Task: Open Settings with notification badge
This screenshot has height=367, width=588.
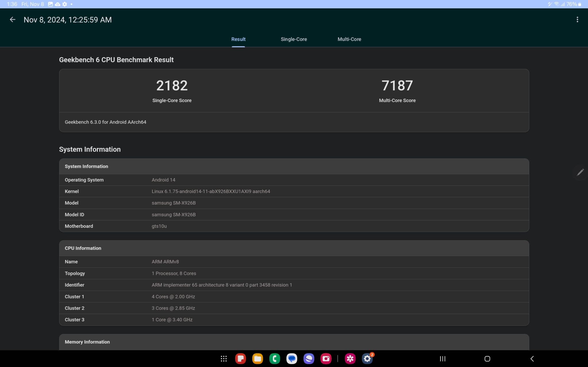Action: pyautogui.click(x=367, y=359)
